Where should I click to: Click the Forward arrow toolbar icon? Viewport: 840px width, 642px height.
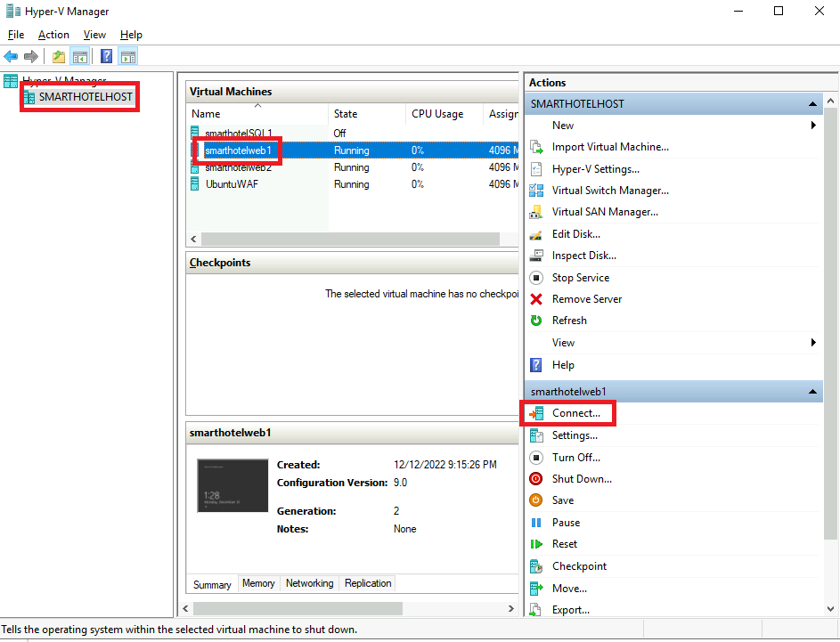(31, 56)
